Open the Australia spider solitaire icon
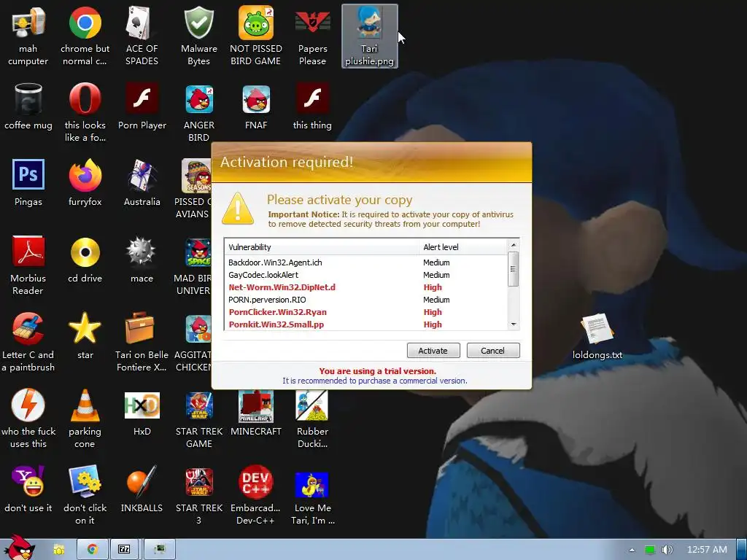Screen dimensions: 747x560 click(x=142, y=183)
